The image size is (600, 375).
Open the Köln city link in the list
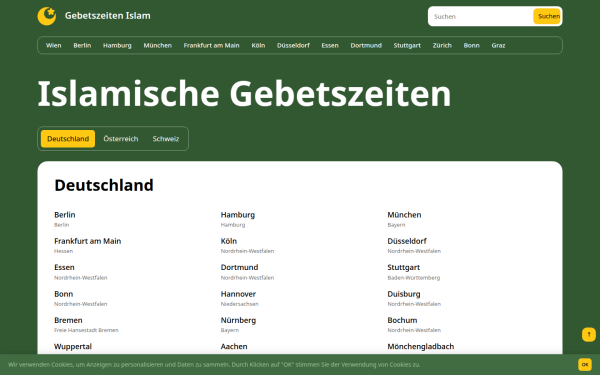pyautogui.click(x=229, y=241)
